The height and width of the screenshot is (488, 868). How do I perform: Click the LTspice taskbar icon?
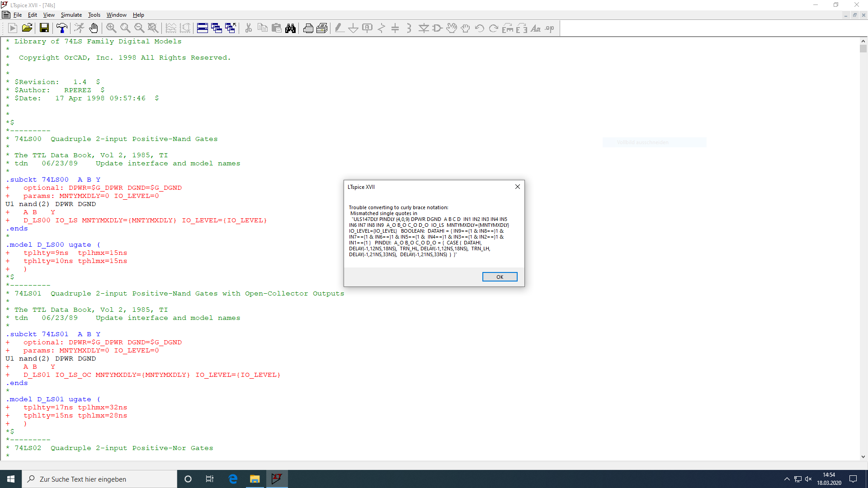[277, 479]
